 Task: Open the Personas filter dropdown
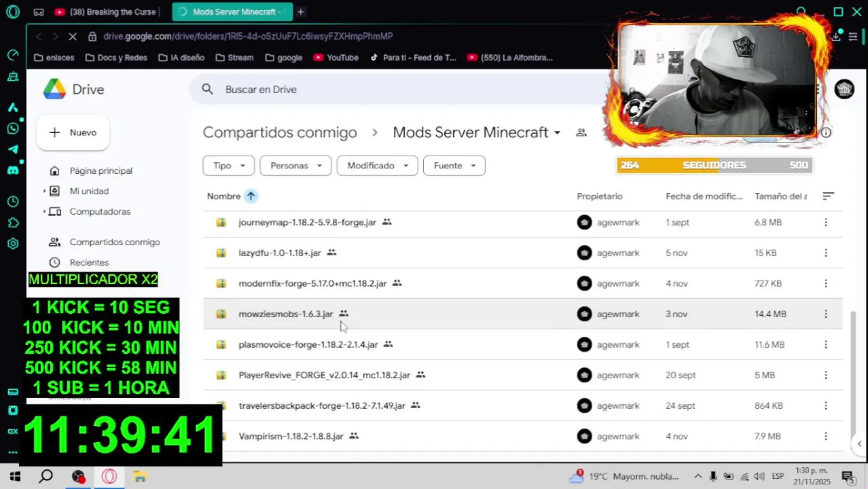pyautogui.click(x=295, y=166)
